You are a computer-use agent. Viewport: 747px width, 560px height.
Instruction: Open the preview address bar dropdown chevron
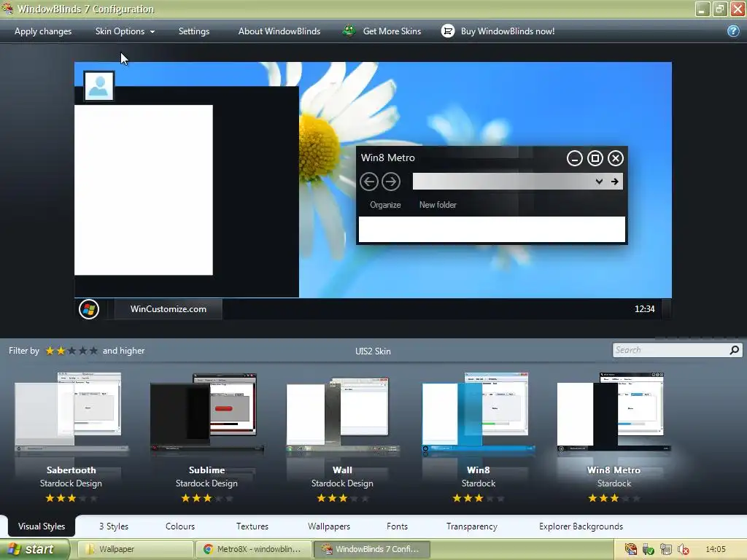pyautogui.click(x=600, y=182)
